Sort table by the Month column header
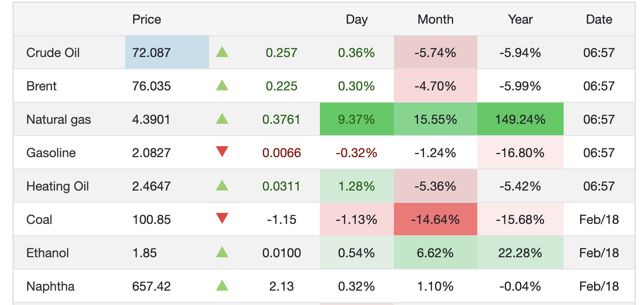Viewport: 644px width, 305px height. (435, 19)
